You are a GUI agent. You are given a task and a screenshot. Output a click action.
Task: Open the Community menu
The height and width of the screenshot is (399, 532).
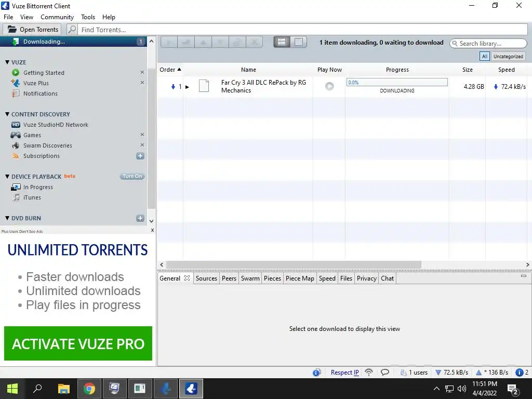point(57,17)
